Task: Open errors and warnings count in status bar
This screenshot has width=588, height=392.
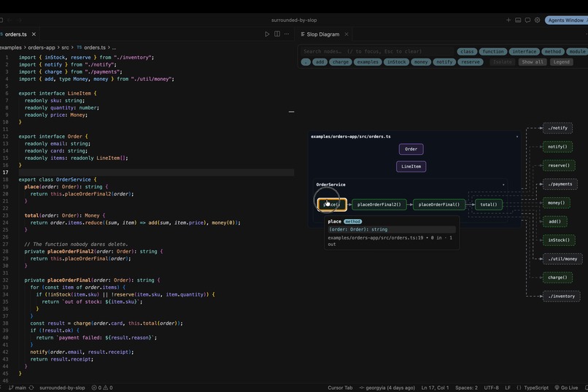Action: [x=102, y=388]
